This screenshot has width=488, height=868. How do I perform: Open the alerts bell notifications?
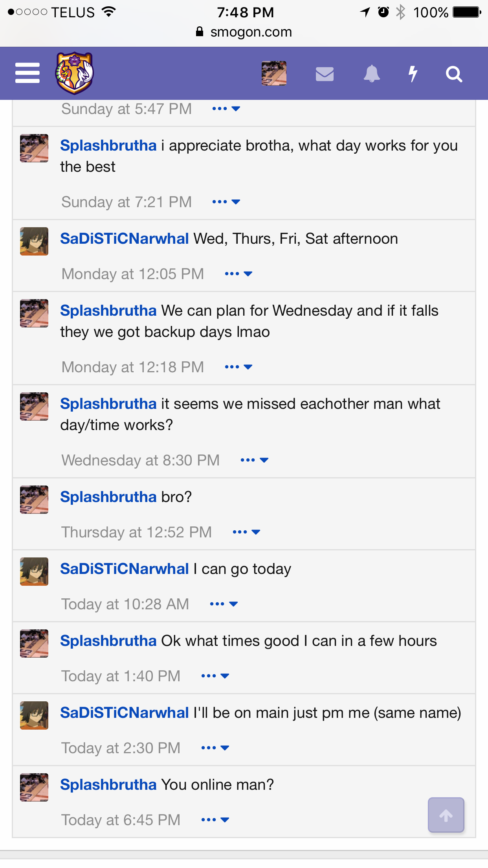(372, 74)
